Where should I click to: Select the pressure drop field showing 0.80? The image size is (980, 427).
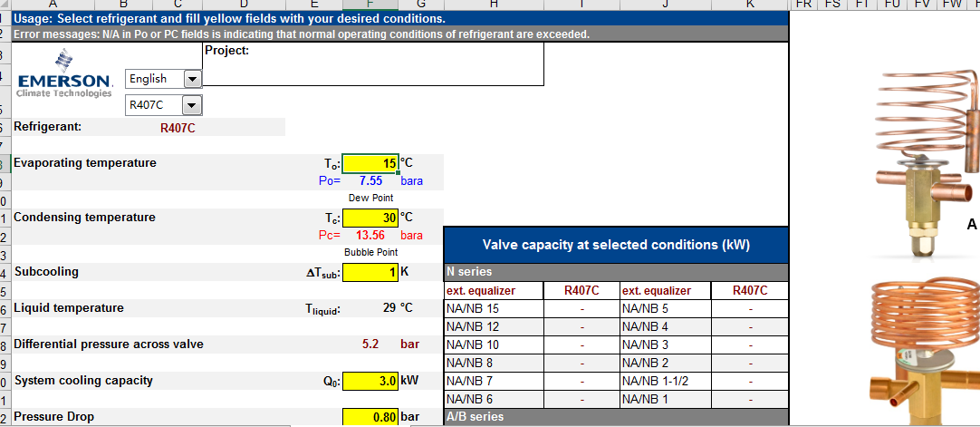[370, 417]
